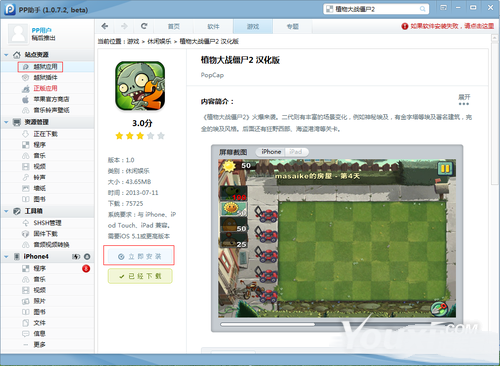Viewport: 500px width, 366px height.
Task: Open 越狱应用 in the sidebar
Action: pyautogui.click(x=40, y=67)
